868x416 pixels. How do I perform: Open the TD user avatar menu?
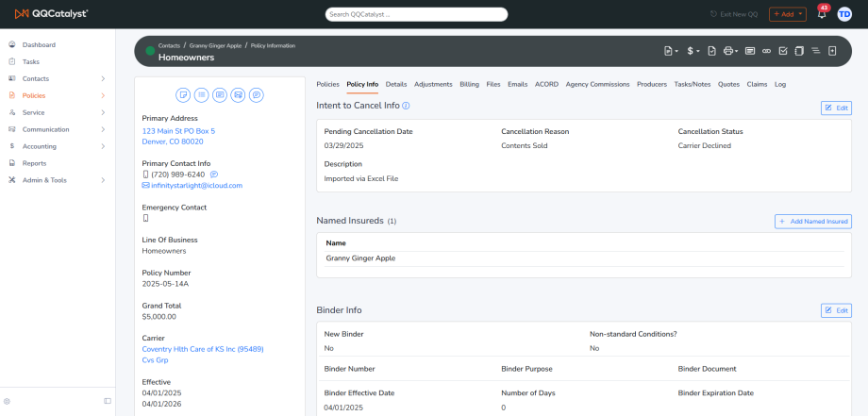coord(844,14)
